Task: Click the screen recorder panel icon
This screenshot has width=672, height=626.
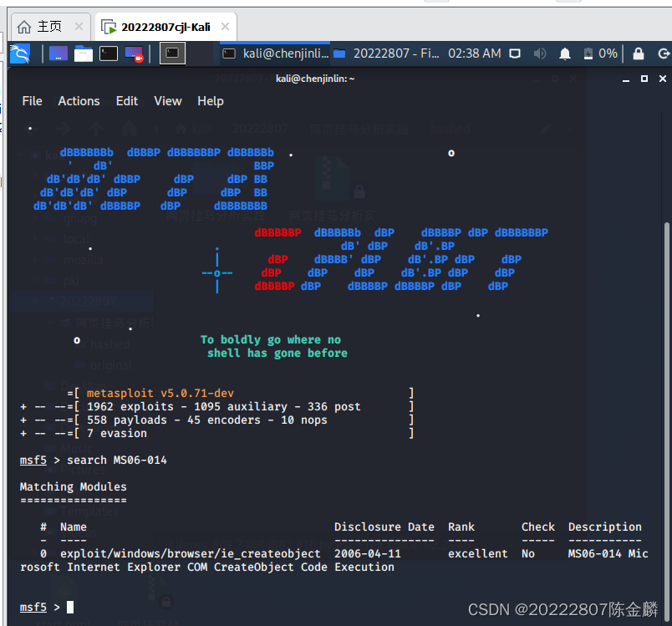Action: tap(134, 54)
